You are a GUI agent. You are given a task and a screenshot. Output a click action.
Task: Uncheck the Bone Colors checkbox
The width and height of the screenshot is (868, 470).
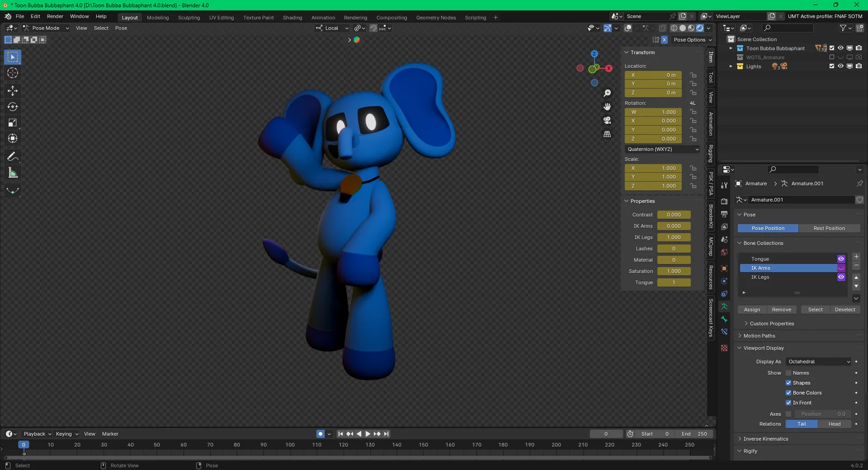788,393
